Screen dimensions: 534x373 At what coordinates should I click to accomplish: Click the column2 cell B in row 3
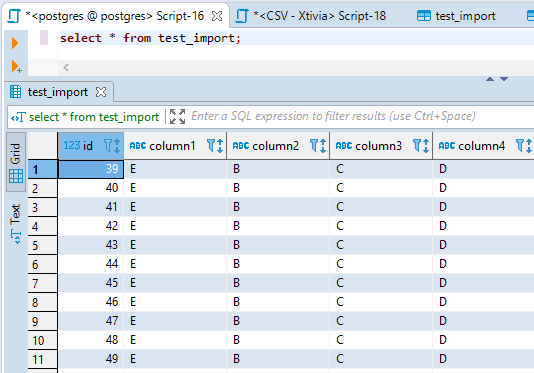(278, 207)
